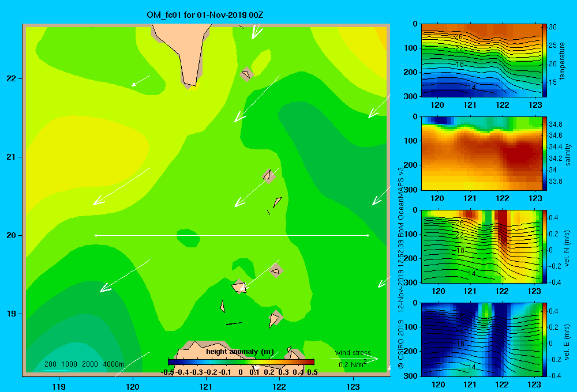Click the wind stress reference arrow in the legend
The height and width of the screenshot is (392, 577).
tap(355, 359)
